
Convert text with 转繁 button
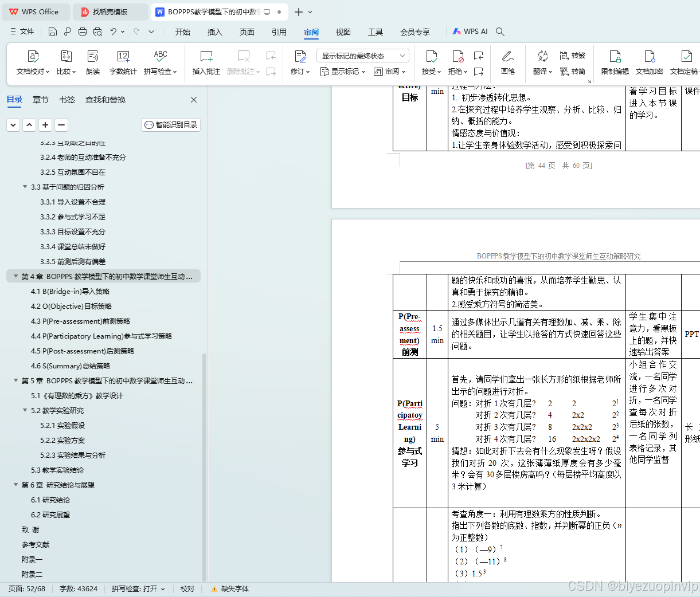click(x=573, y=56)
